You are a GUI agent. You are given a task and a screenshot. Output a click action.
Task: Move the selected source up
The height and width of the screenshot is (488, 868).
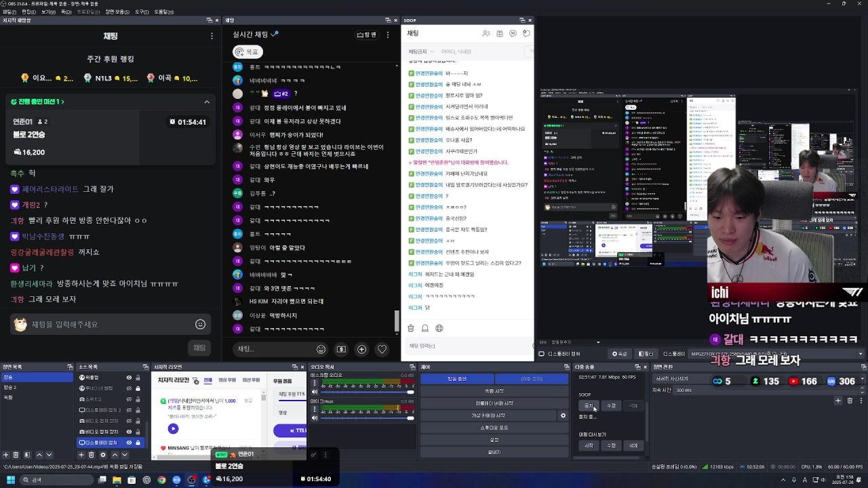click(114, 455)
